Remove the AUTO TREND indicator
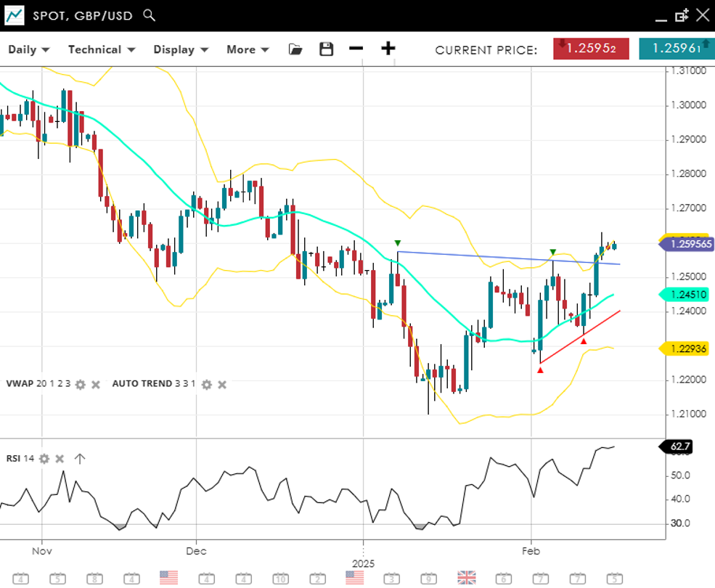Screen dimensions: 715x588 222,384
